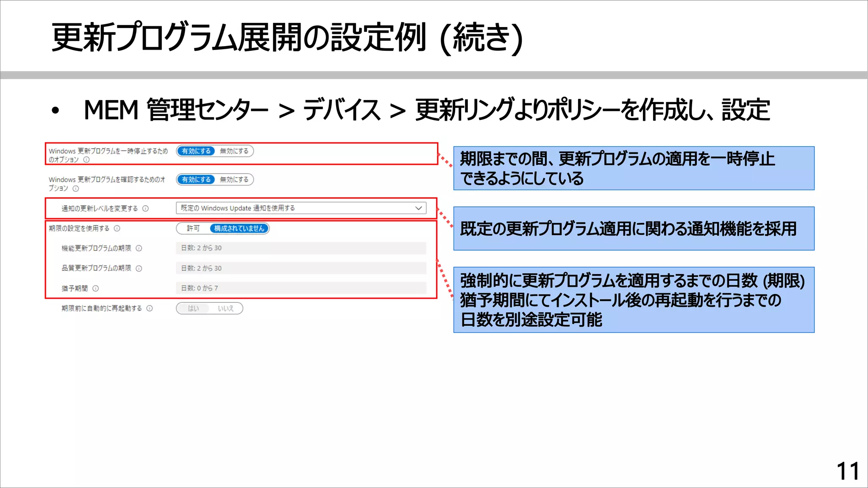The image size is (868, 488).
Task: Click the blue callout about 既定の通知機能
Action: (634, 229)
